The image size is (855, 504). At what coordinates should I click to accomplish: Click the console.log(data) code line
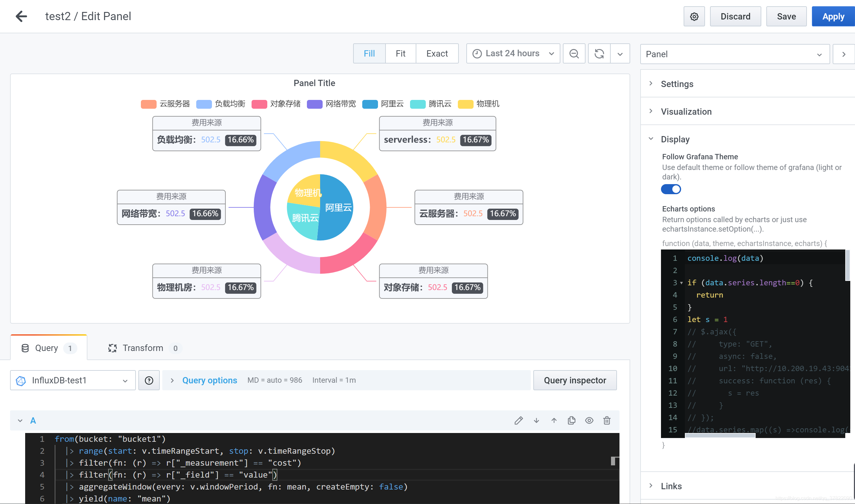(x=725, y=258)
